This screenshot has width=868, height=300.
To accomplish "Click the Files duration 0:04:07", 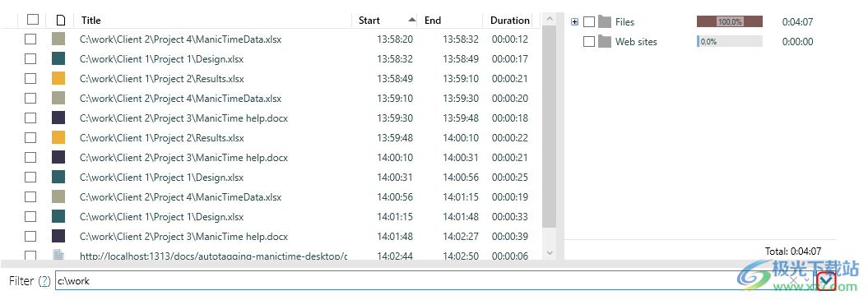I will pyautogui.click(x=798, y=22).
